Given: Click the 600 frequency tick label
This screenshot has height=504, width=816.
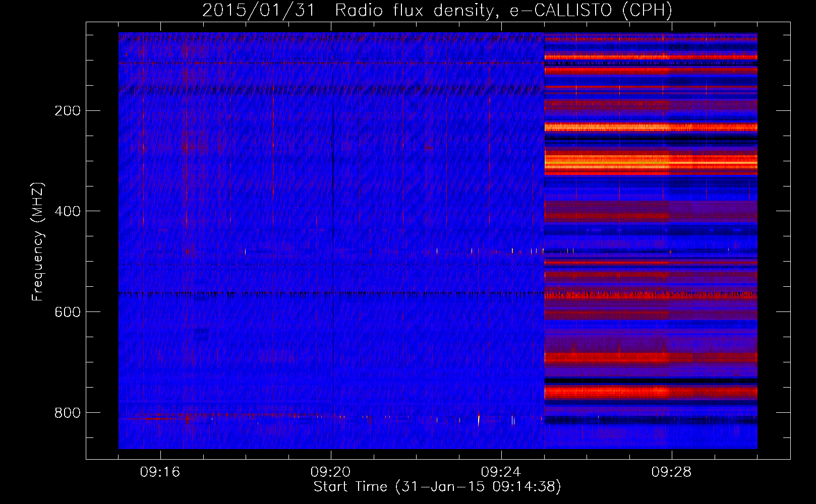Looking at the screenshot, I should [68, 312].
